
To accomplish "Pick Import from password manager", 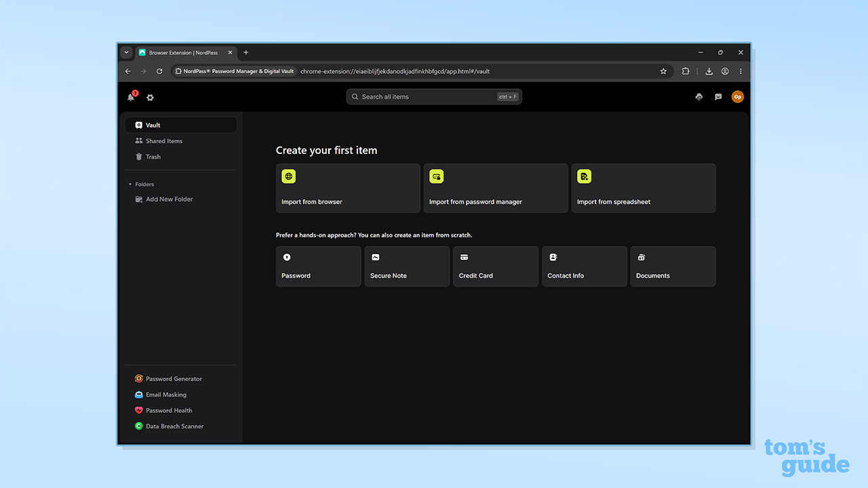I will click(x=496, y=188).
